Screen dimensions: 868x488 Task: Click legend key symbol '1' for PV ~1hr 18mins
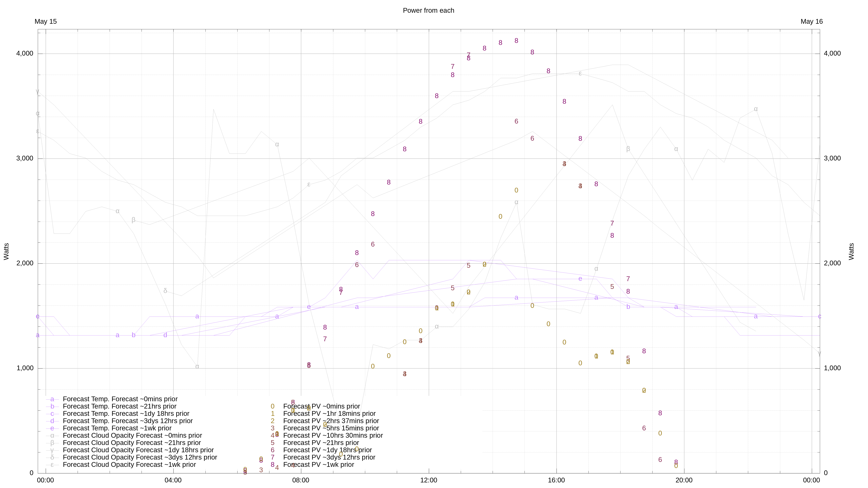coord(273,414)
